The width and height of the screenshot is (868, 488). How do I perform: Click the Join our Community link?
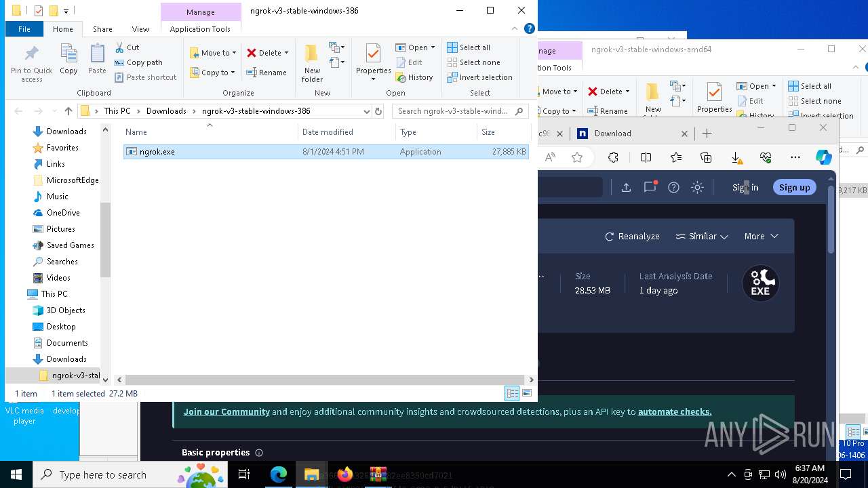[226, 411]
